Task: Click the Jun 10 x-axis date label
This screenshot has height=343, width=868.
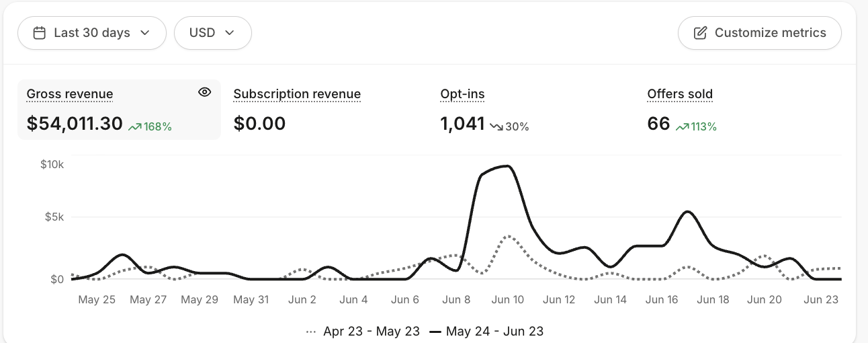Action: [x=507, y=300]
